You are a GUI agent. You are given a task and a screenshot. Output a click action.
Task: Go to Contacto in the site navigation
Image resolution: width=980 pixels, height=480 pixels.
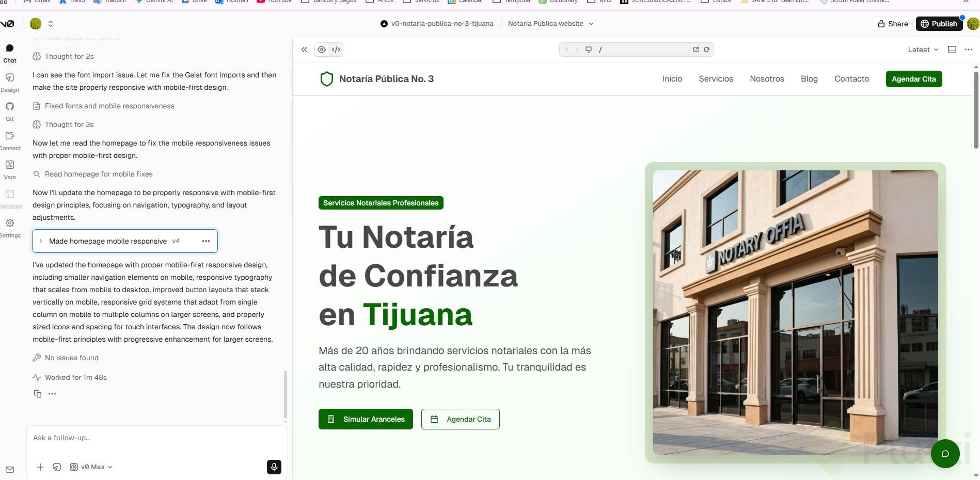pos(852,79)
